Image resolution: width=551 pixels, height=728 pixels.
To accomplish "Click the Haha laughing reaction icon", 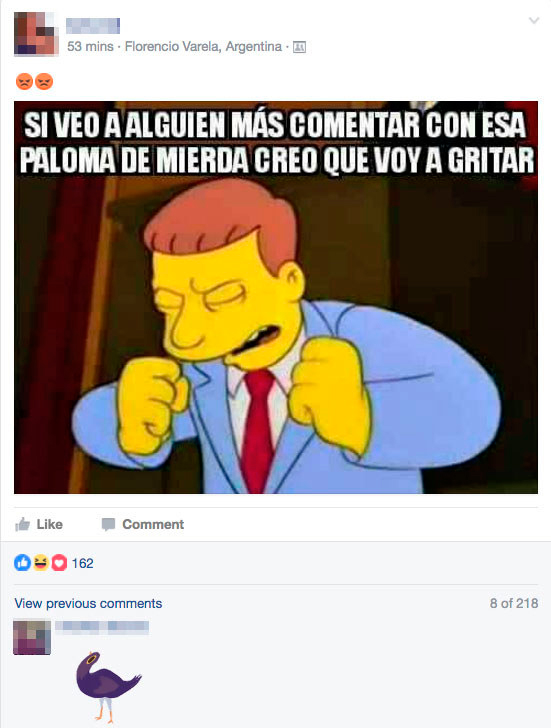I will tap(41, 563).
